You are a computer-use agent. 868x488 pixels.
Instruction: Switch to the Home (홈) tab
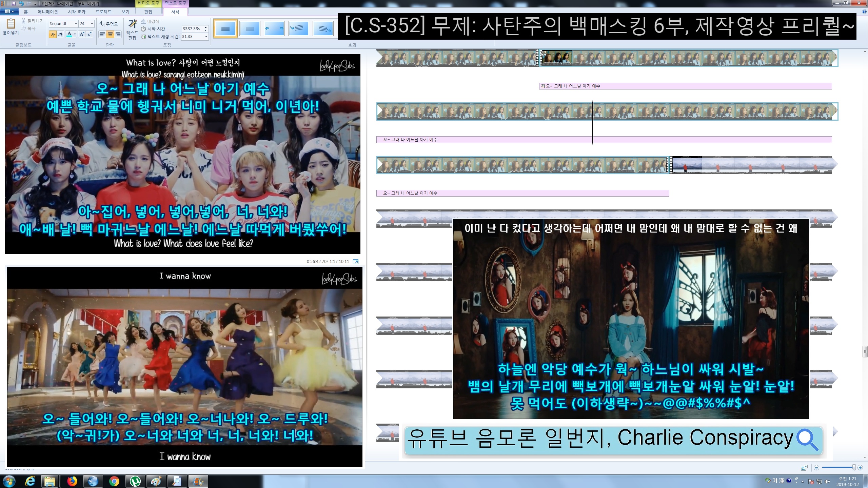pyautogui.click(x=26, y=12)
